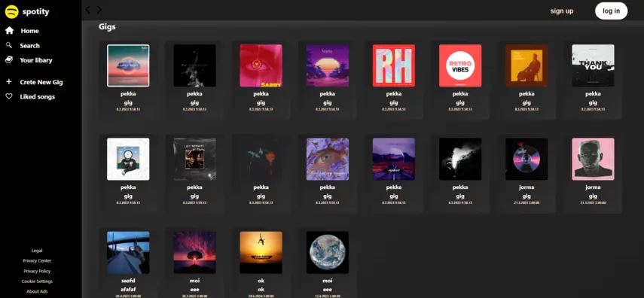The image size is (644, 298).
Task: Open the Thank You cover
Action: coord(593,65)
